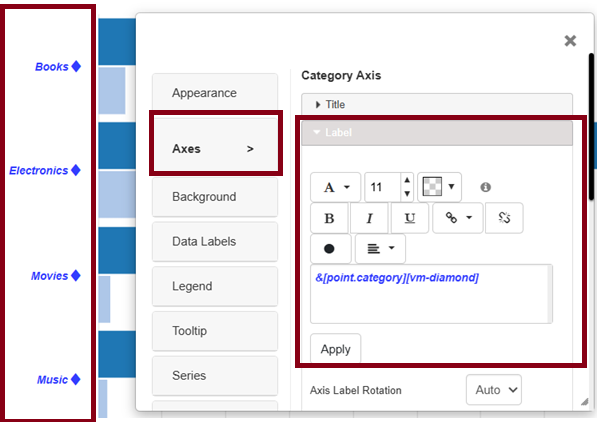
Task: Open the Appearance tab
Action: 214,93
